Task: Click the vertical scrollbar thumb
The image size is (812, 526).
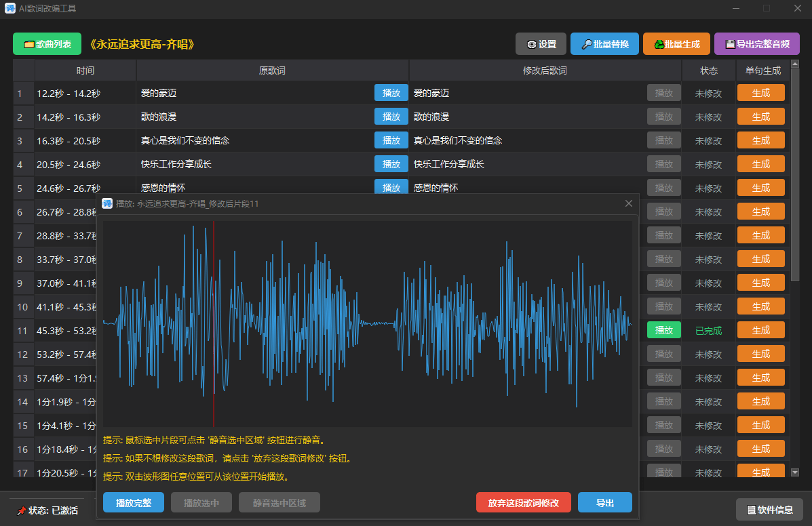Action: (x=795, y=174)
